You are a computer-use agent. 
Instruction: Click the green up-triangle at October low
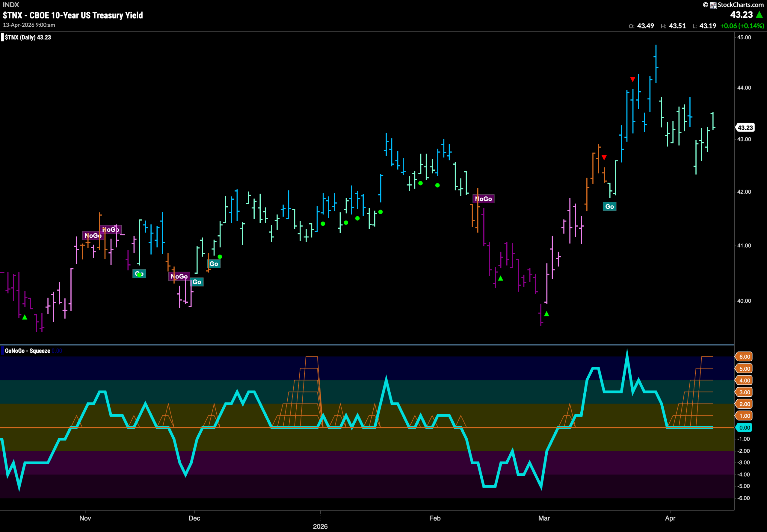25,317
